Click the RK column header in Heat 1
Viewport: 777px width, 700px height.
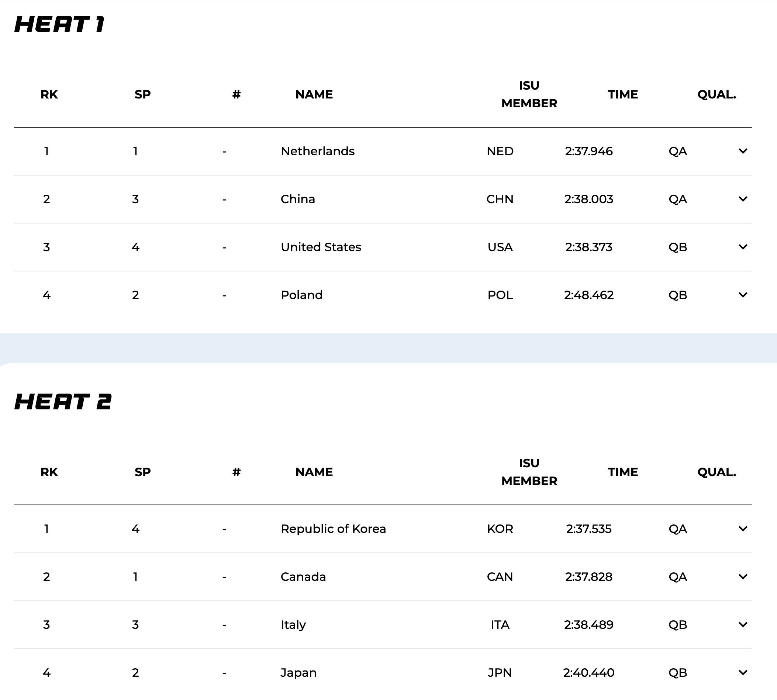pyautogui.click(x=49, y=95)
